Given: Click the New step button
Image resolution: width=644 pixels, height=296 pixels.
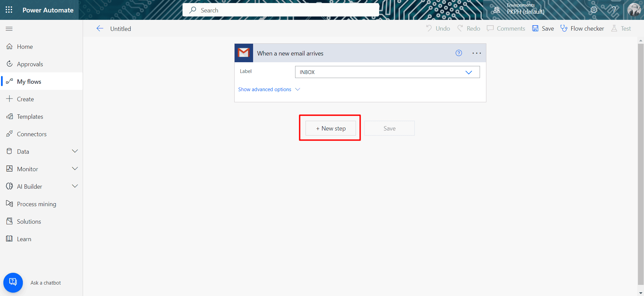Looking at the screenshot, I should point(330,128).
